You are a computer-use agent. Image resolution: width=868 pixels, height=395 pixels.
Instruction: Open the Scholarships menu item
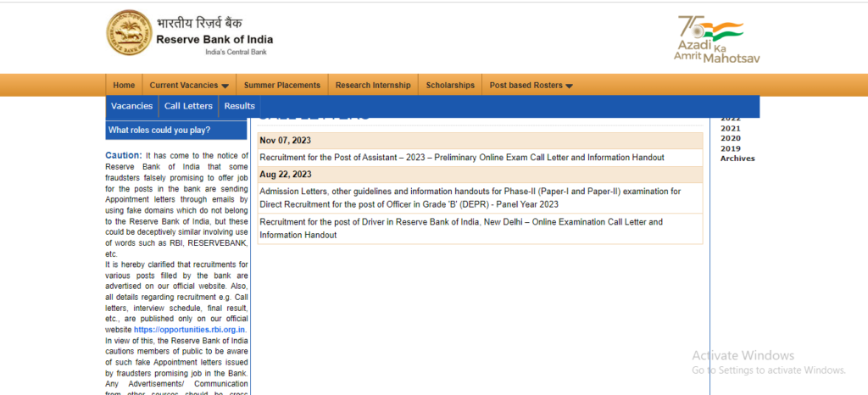click(x=450, y=86)
